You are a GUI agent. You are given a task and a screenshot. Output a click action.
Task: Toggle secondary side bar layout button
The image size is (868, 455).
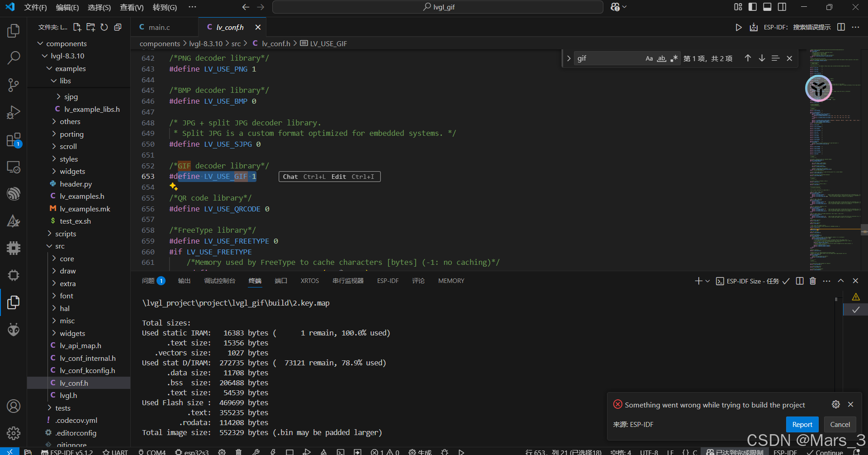pos(782,7)
